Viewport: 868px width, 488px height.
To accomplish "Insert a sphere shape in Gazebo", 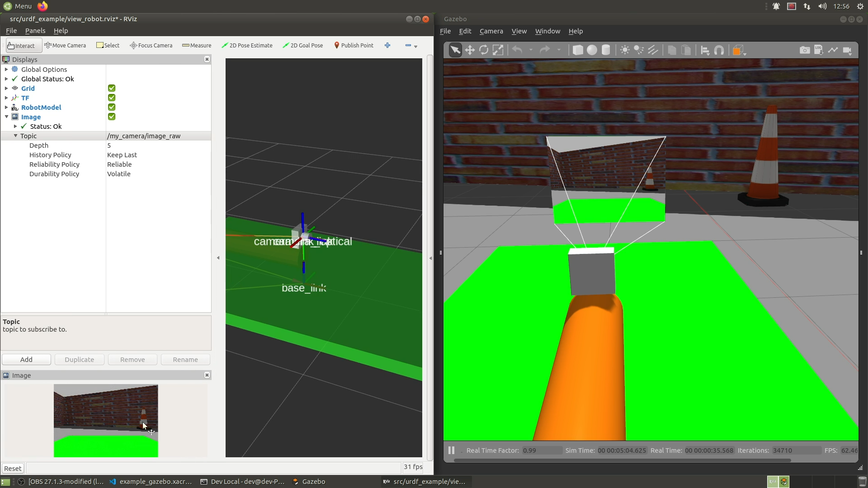I will [592, 50].
